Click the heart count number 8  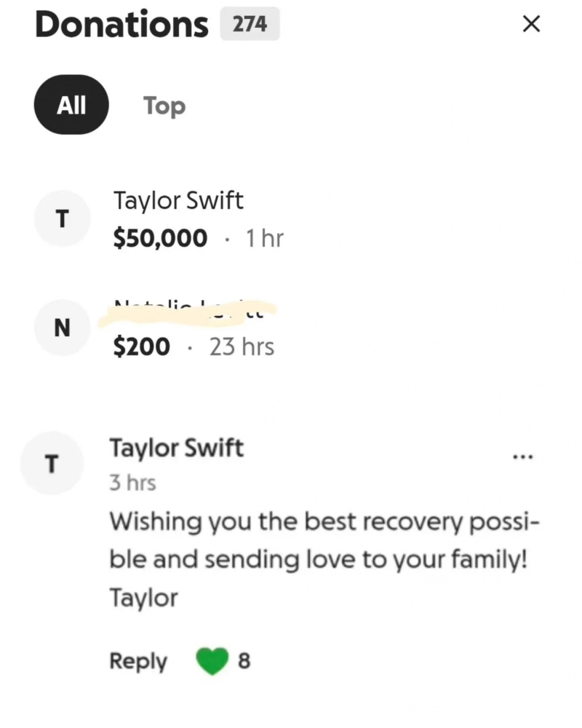(244, 661)
